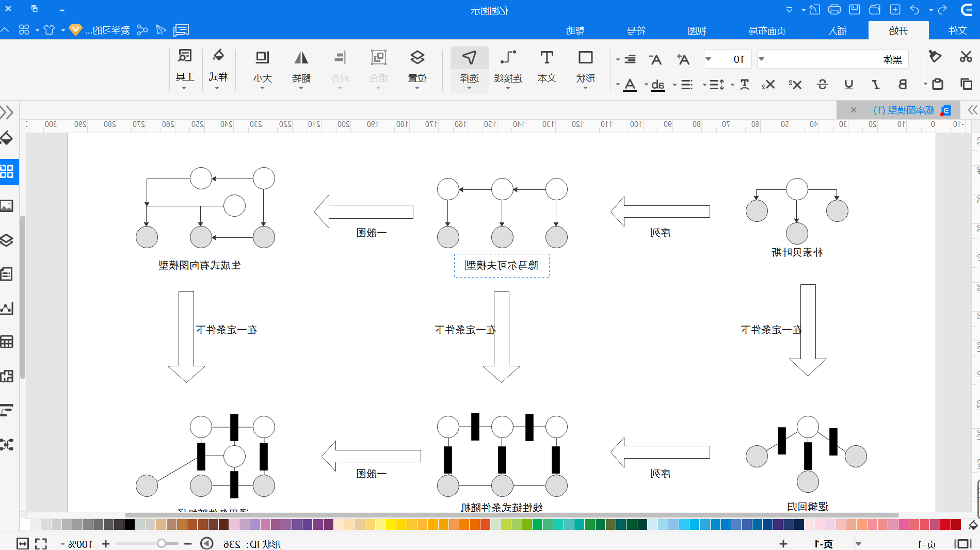Expand the paragraph alignment dropdown arrow
980x550 pixels.
(618, 60)
